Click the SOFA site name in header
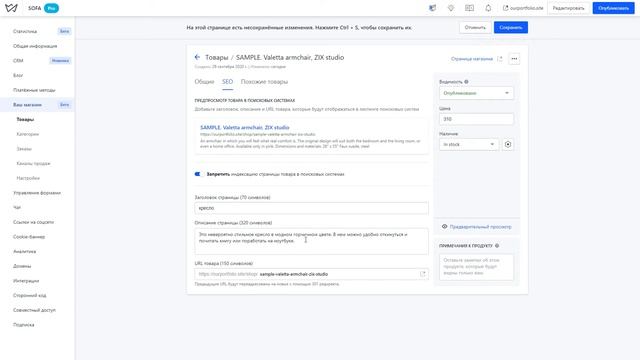This screenshot has height=360, width=640. 34,8
